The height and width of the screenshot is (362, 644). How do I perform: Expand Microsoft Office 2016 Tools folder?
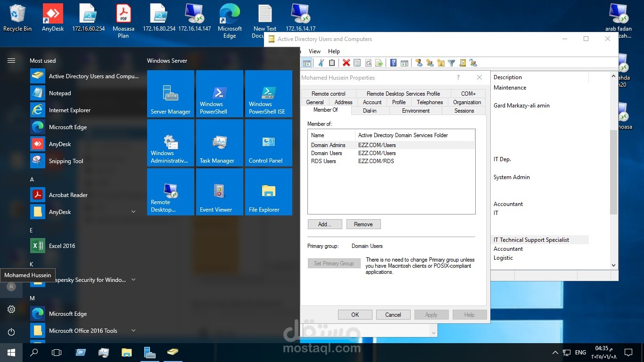point(133,331)
